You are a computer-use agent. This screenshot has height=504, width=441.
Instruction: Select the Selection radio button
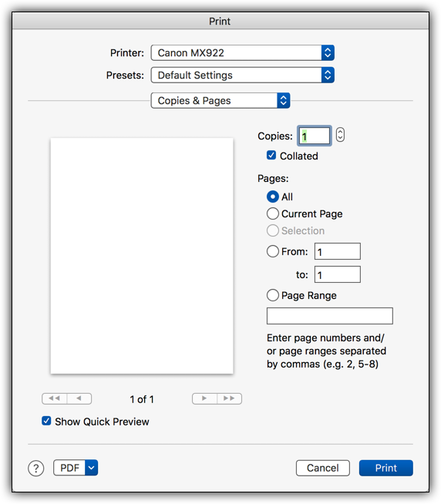coord(272,230)
